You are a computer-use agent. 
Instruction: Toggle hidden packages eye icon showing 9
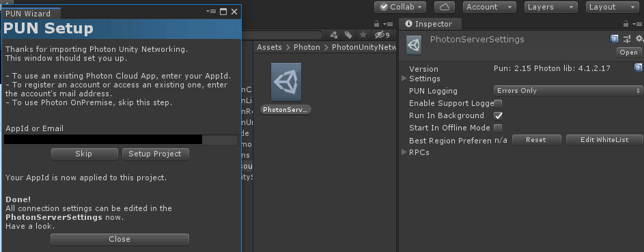click(382, 35)
